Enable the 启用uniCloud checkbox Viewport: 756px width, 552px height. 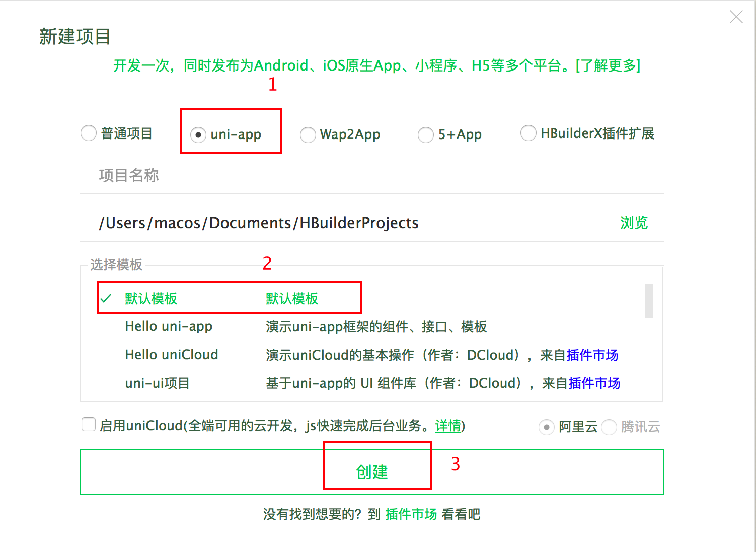click(x=89, y=425)
